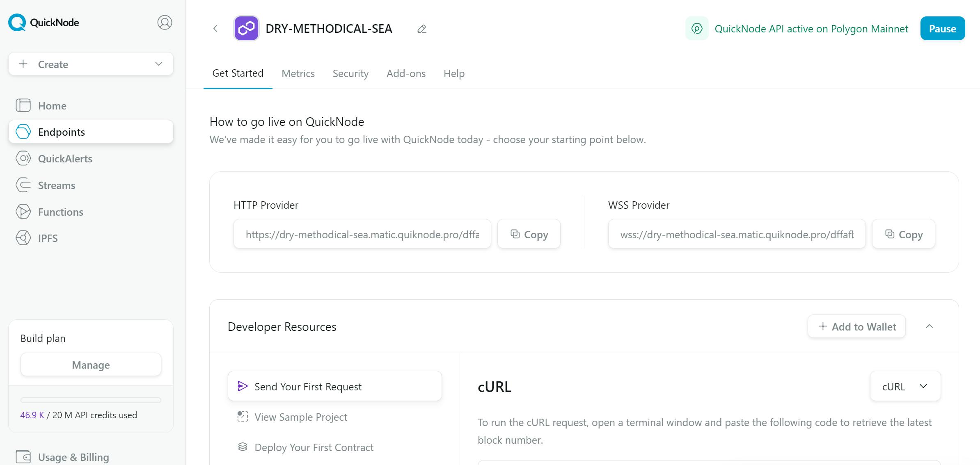980x465 pixels.
Task: Copy the WSS Provider URL
Action: (904, 234)
